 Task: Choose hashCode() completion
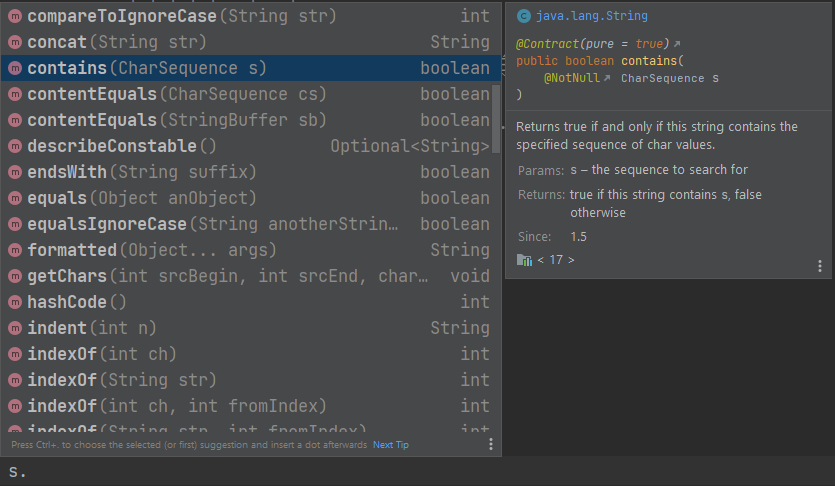pyautogui.click(x=250, y=302)
